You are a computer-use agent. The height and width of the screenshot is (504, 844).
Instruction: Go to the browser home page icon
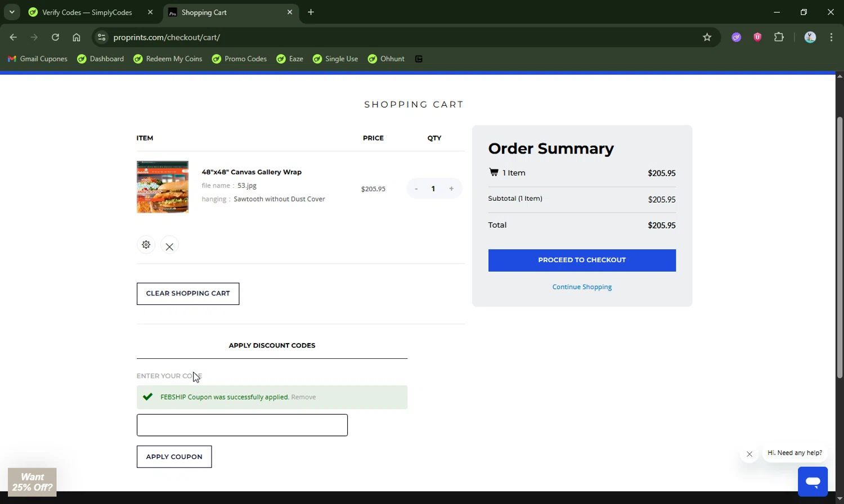77,37
